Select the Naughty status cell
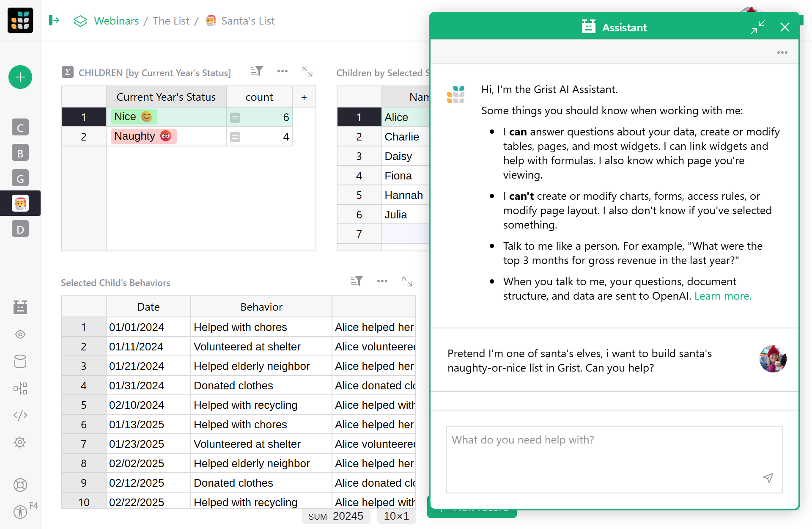This screenshot has width=812, height=529. [x=166, y=136]
